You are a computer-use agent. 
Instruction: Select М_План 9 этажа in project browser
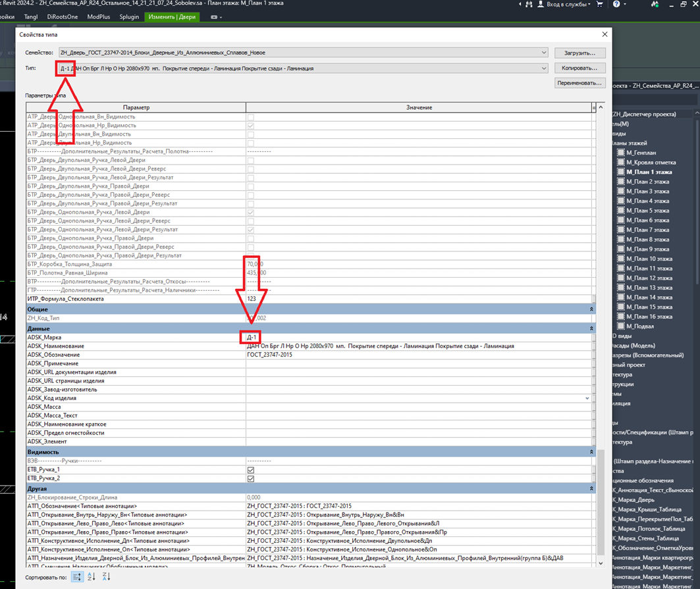click(x=647, y=249)
